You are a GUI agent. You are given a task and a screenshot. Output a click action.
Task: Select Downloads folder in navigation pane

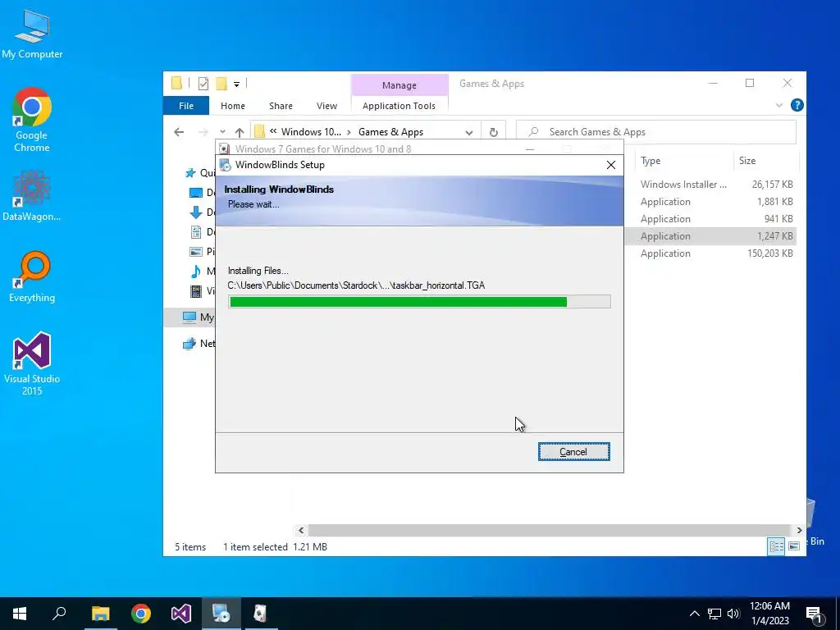pyautogui.click(x=202, y=212)
